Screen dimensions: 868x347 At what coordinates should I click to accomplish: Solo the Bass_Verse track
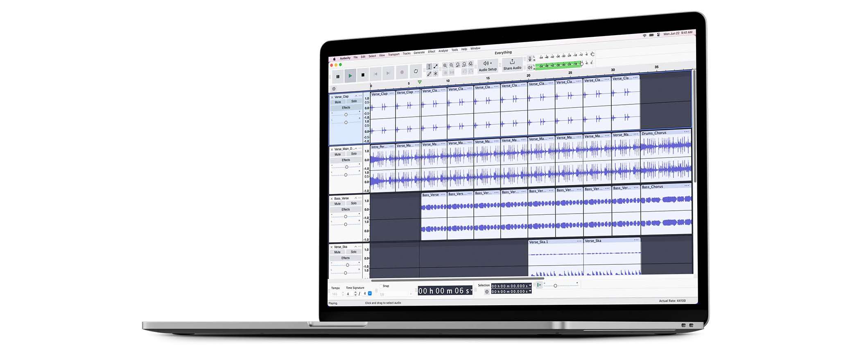pyautogui.click(x=354, y=203)
